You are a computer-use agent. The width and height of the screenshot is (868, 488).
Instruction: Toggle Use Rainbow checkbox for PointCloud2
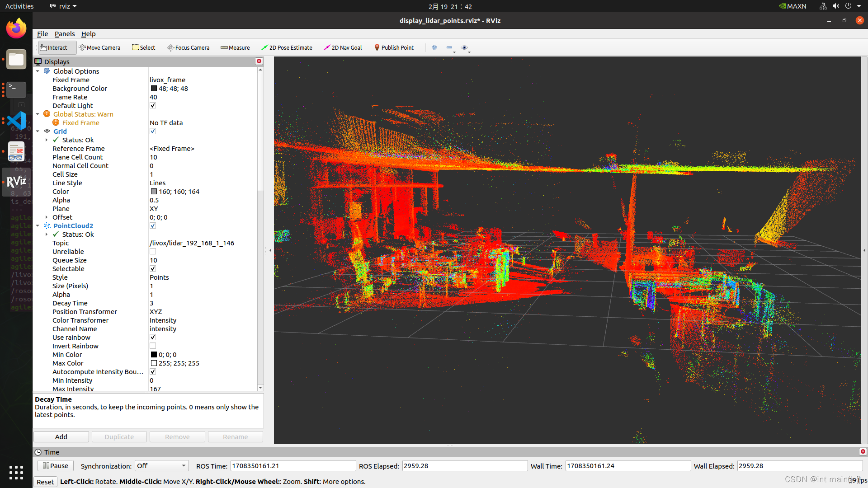(x=153, y=337)
